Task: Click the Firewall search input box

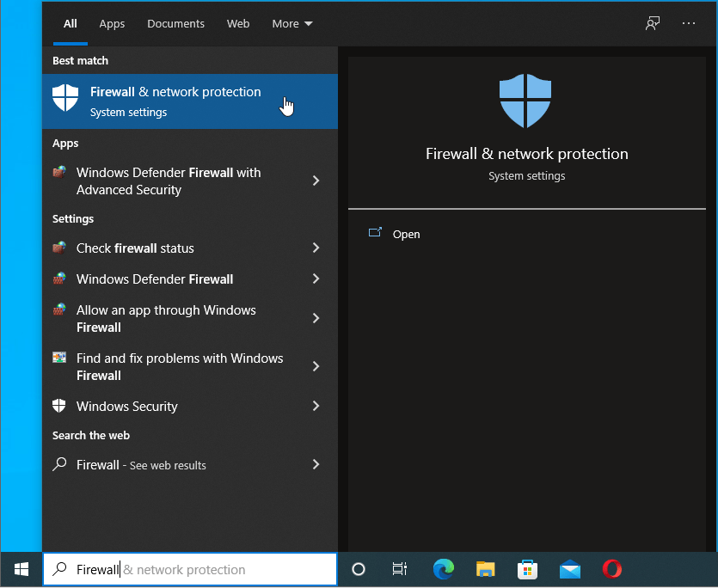Action: (189, 569)
